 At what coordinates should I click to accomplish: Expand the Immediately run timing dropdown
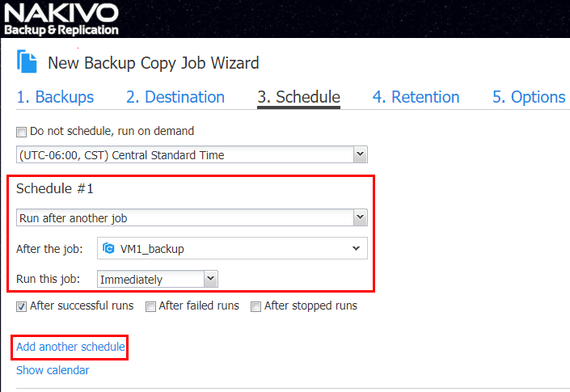pos(158,279)
